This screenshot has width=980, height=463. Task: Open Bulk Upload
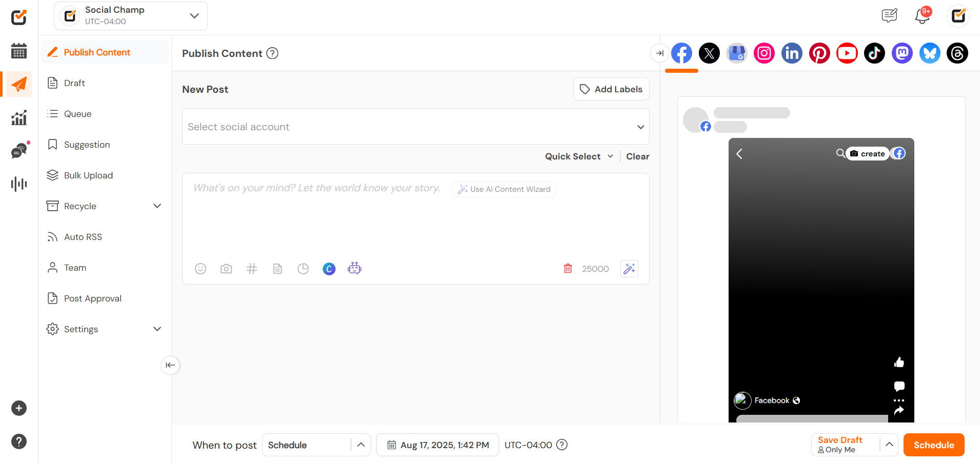105,175
